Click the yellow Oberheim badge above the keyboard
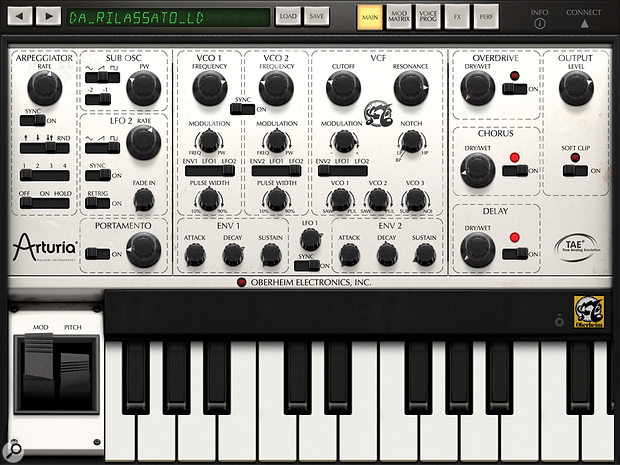The width and height of the screenshot is (620, 465). [x=589, y=312]
